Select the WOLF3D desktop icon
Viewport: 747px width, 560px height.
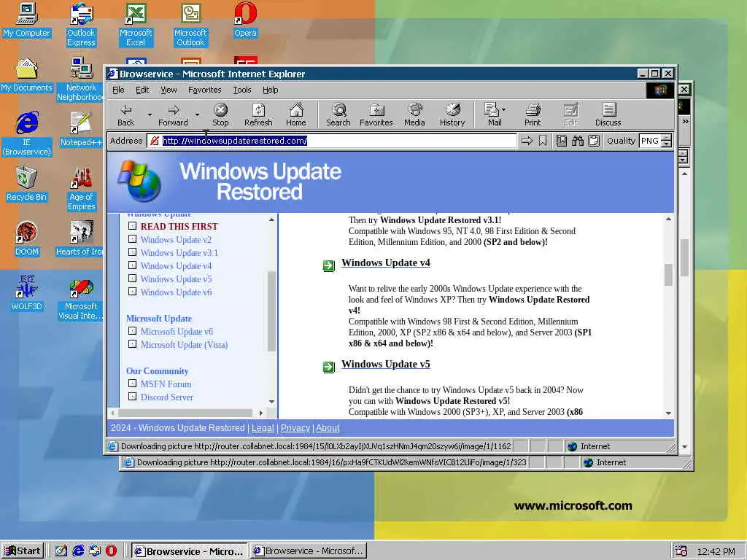tap(27, 293)
